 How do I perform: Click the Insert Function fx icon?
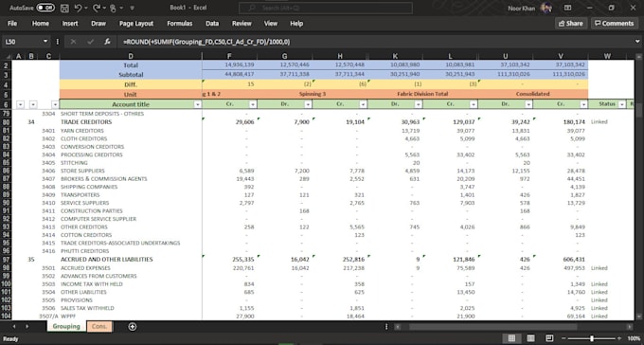coord(107,42)
